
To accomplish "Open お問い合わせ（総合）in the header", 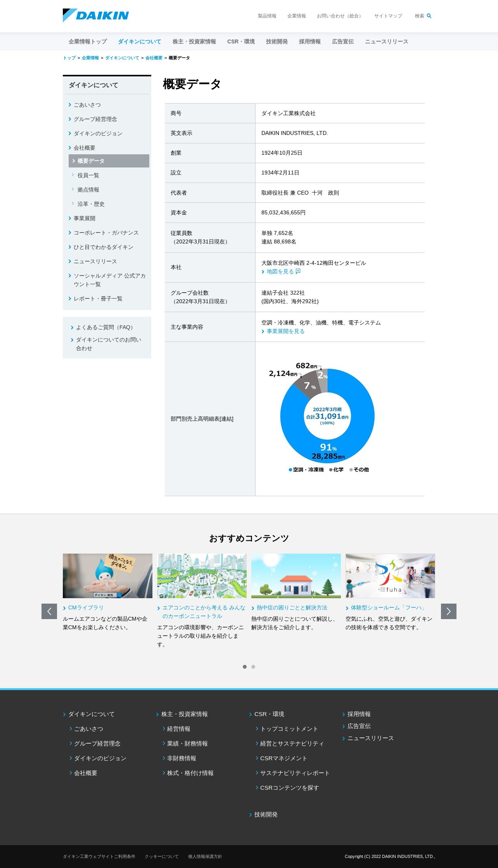I will click(340, 16).
